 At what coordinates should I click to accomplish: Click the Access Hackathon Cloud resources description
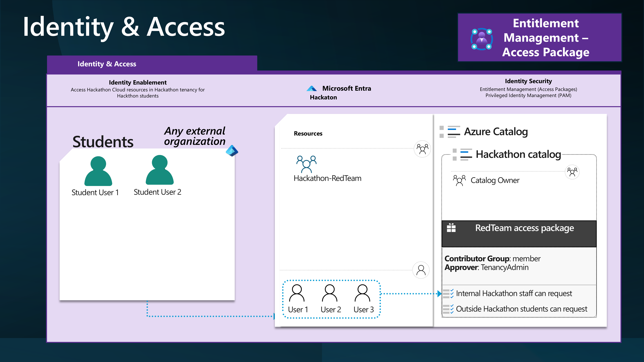[137, 93]
